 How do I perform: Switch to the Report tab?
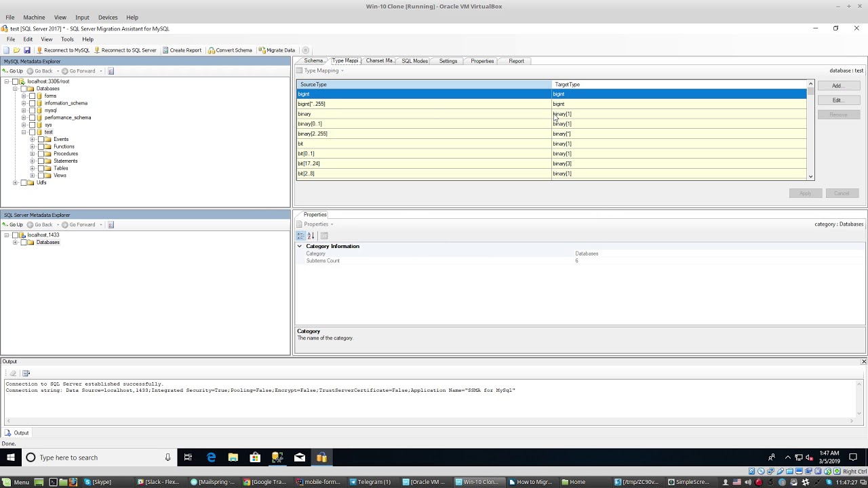[516, 61]
